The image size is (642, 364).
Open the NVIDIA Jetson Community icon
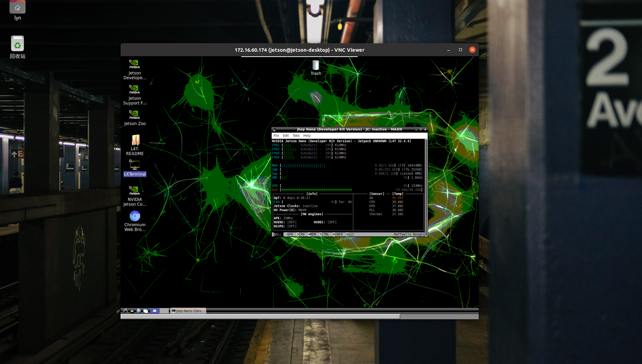[135, 196]
